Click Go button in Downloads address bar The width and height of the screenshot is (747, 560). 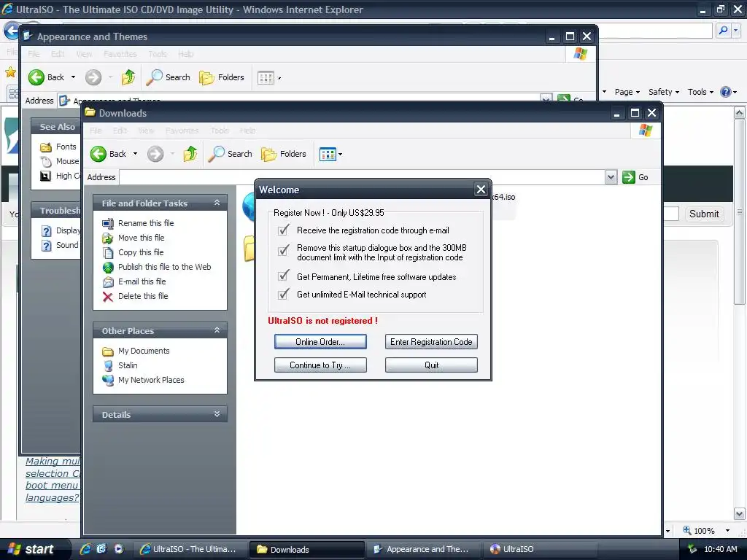click(x=635, y=178)
